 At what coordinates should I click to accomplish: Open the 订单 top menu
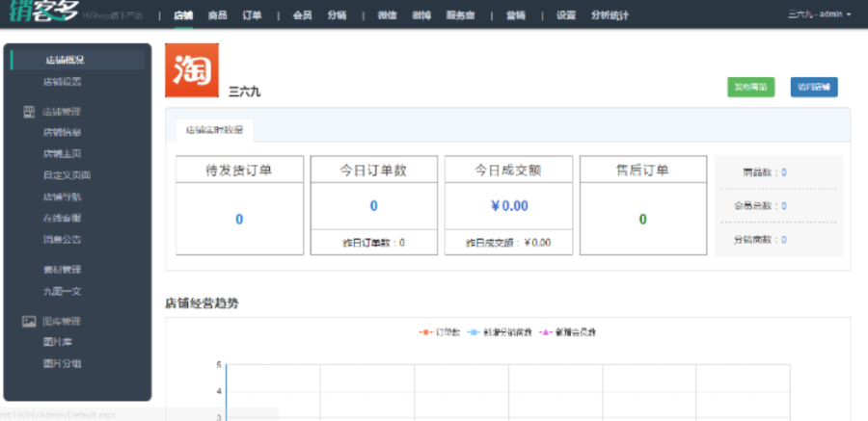(x=252, y=15)
